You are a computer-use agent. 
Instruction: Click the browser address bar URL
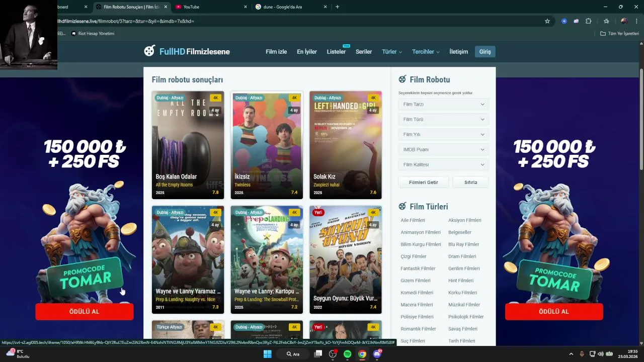[126, 21]
